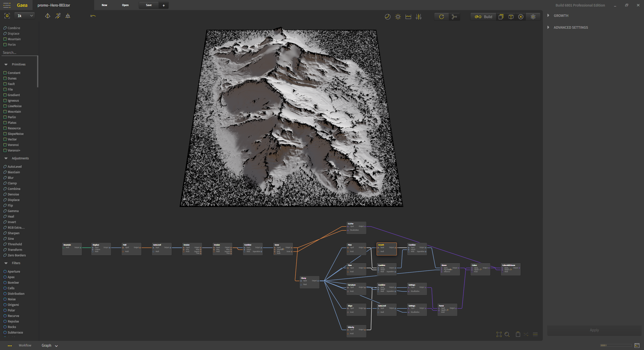
Task: Click the shuffle arrows icon in graph
Action: pos(526,334)
